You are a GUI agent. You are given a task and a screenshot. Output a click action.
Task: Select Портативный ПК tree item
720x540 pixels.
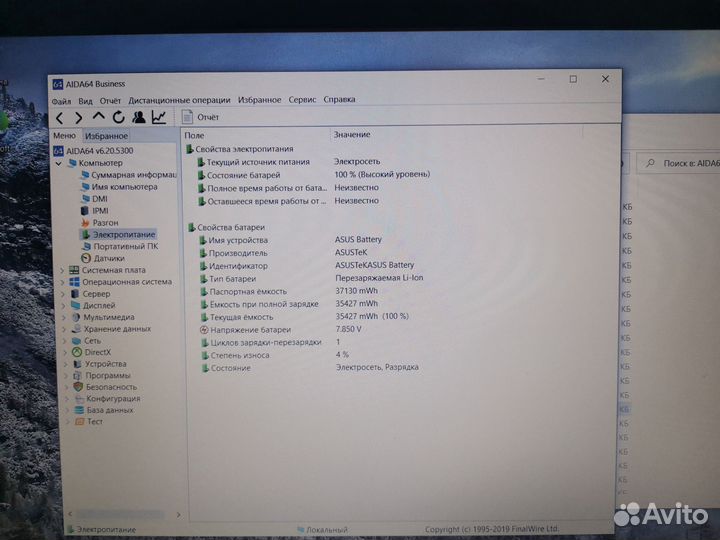(120, 247)
